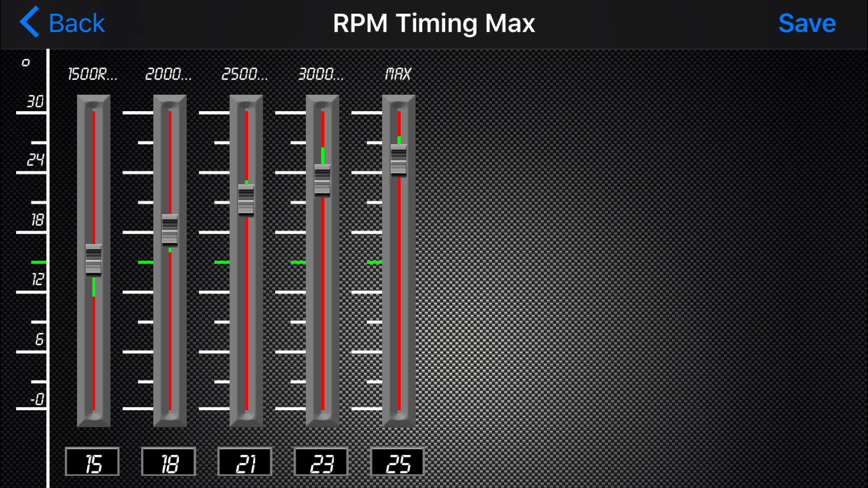Click the 2000 column header label
The image size is (868, 488).
(x=169, y=74)
